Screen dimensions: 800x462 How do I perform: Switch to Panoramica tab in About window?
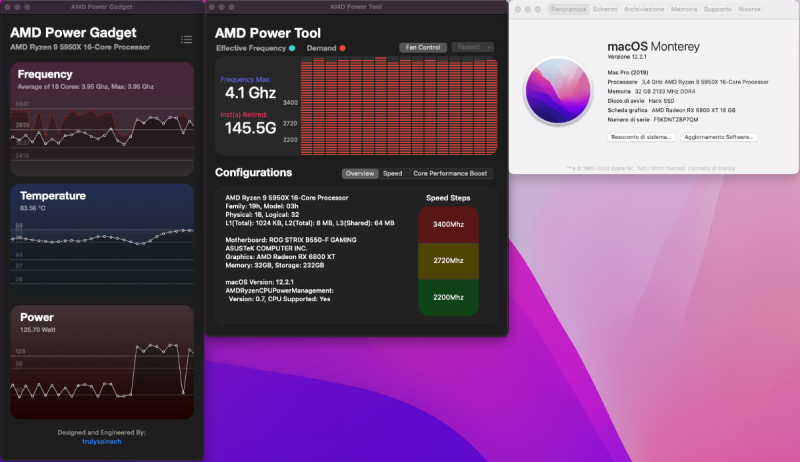tap(568, 9)
